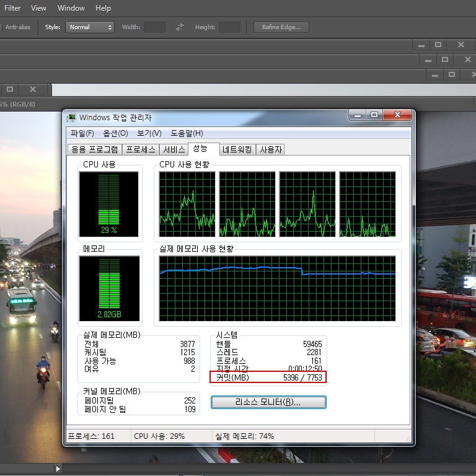Click the 전체 value 3877
This screenshot has height=476, width=476.
coord(187,344)
